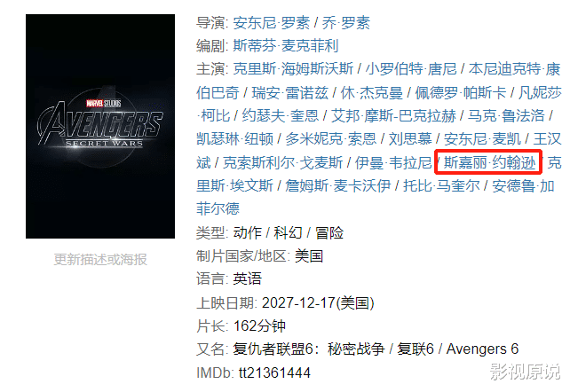Viewport: 570px width, 392px height.
Task: Open 约瑟夫·奎恩 actor page
Action: click(281, 116)
